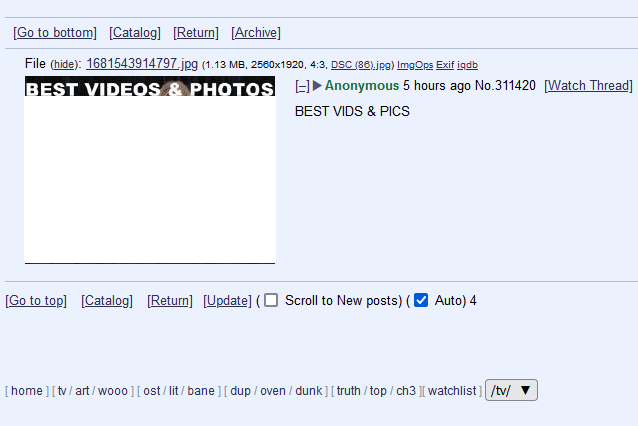Open the watchlist link in footer
638x426 pixels.
click(452, 391)
